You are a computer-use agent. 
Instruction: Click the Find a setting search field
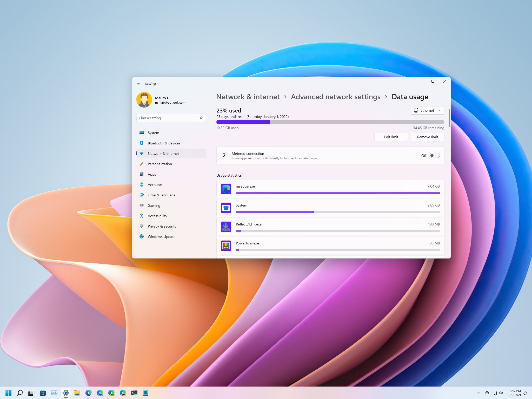pyautogui.click(x=168, y=118)
